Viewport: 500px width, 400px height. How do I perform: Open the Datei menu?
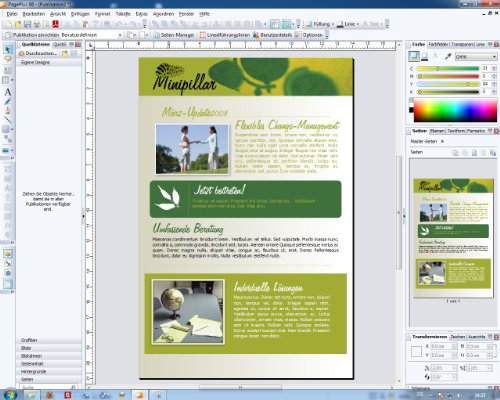(x=12, y=14)
